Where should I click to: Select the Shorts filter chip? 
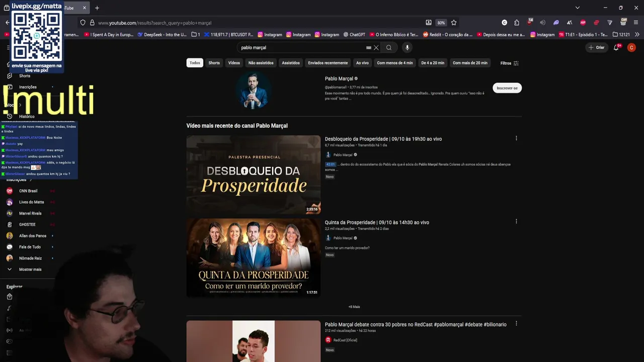pos(214,63)
